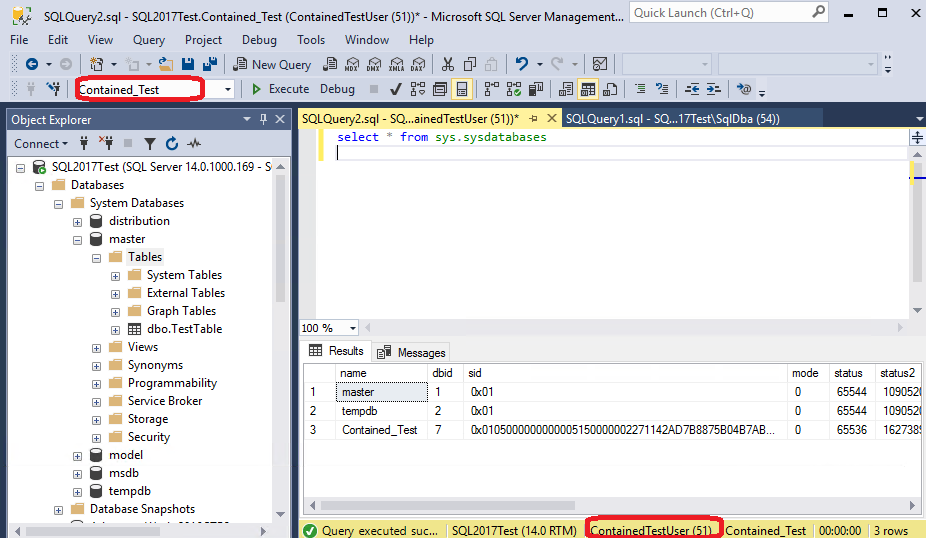Open a new DAX query
The width and height of the screenshot is (926, 538).
418,64
